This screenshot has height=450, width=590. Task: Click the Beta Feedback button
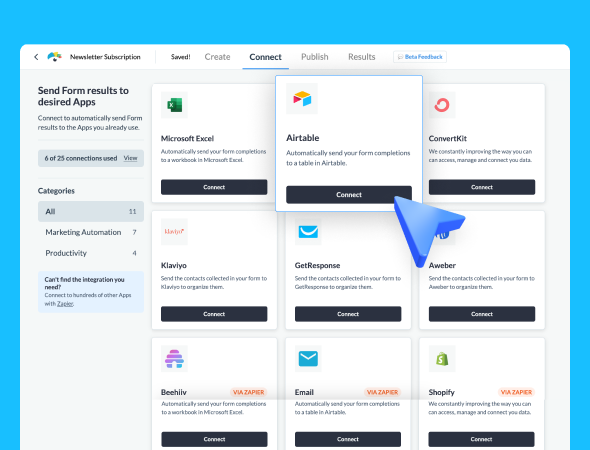pos(420,57)
